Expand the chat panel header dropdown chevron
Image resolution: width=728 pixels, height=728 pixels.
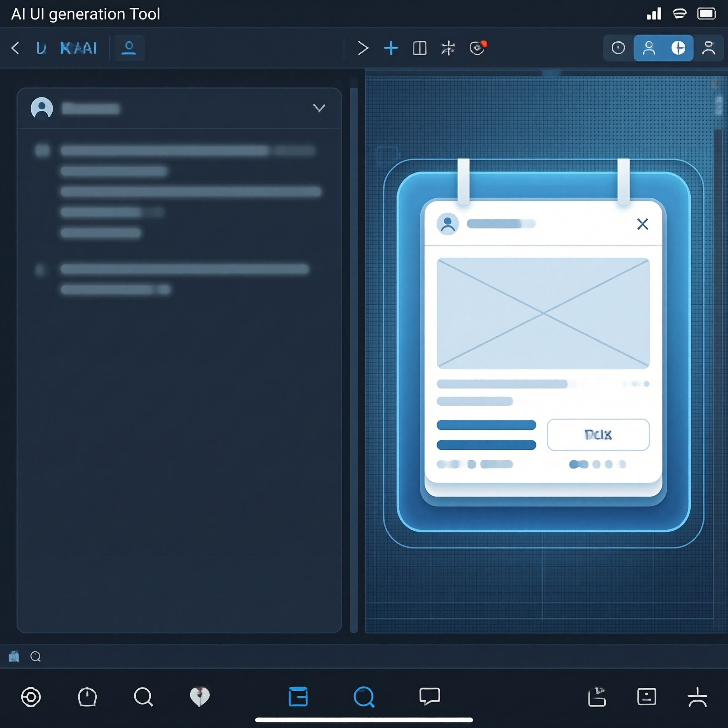click(x=319, y=108)
